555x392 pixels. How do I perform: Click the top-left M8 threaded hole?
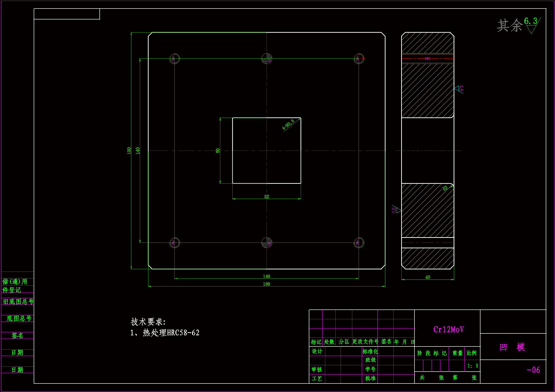(x=174, y=58)
